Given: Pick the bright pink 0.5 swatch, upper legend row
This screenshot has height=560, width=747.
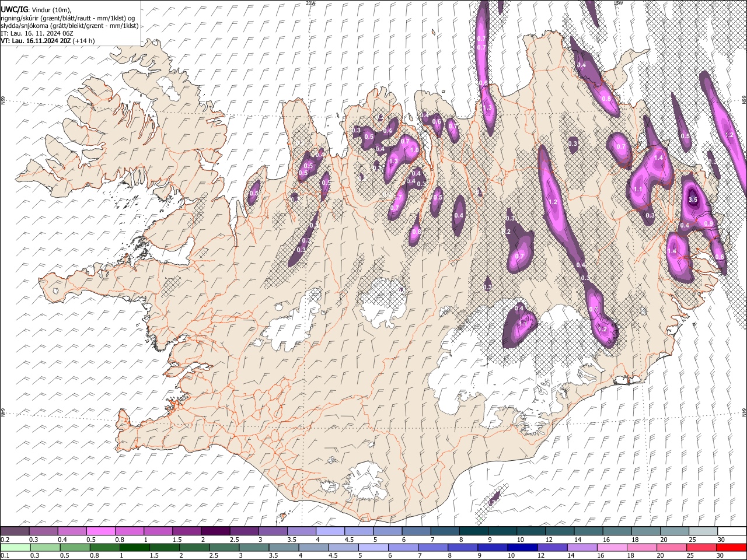Looking at the screenshot, I should pos(100,531).
